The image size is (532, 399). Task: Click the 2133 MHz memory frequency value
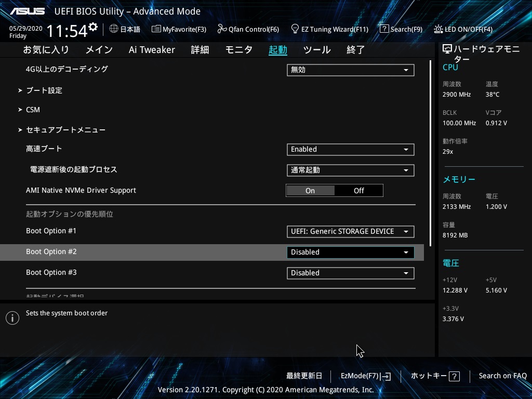pyautogui.click(x=457, y=207)
